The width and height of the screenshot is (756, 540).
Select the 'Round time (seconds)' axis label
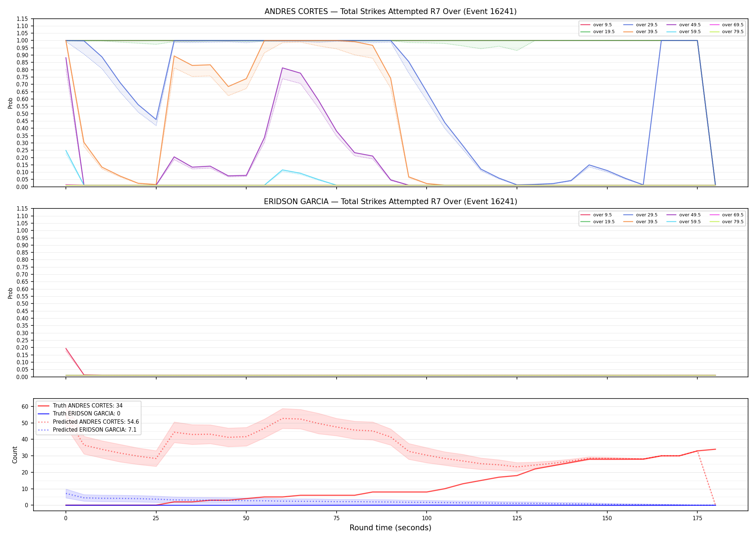(x=390, y=528)
